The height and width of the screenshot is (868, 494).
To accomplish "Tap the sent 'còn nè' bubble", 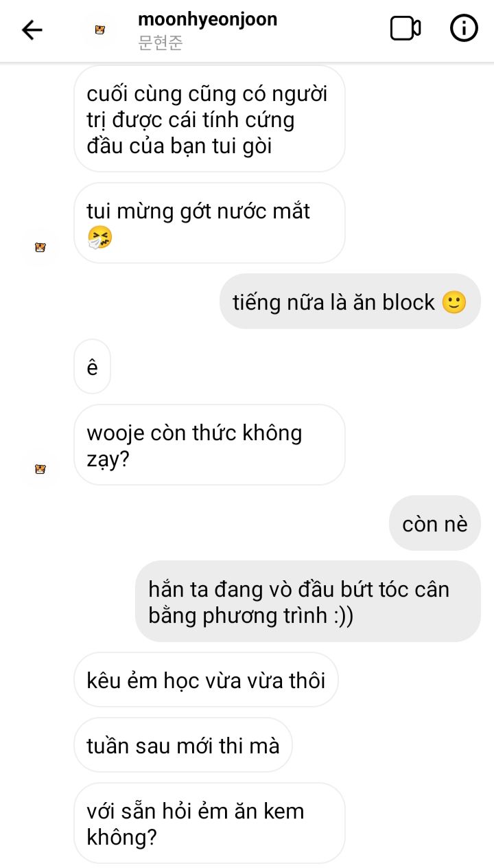I will tap(435, 523).
